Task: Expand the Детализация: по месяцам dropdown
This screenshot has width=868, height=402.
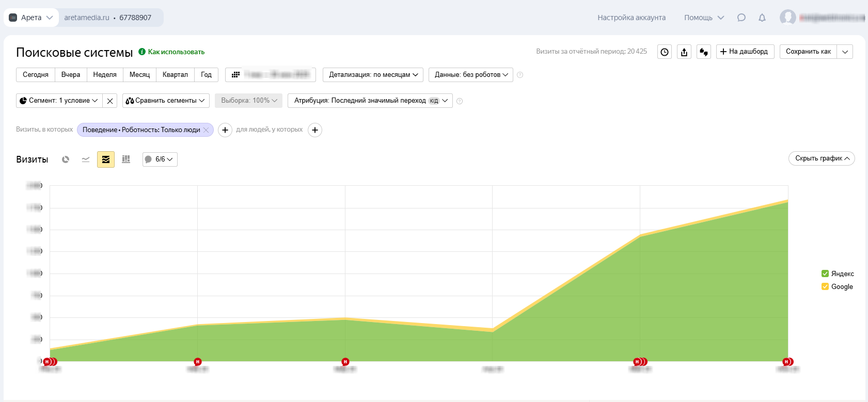Action: click(373, 75)
